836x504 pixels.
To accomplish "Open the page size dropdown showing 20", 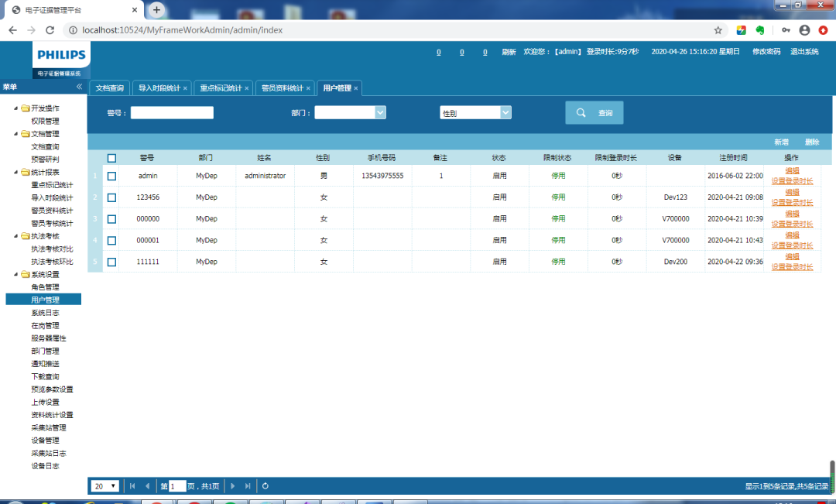I will click(105, 486).
